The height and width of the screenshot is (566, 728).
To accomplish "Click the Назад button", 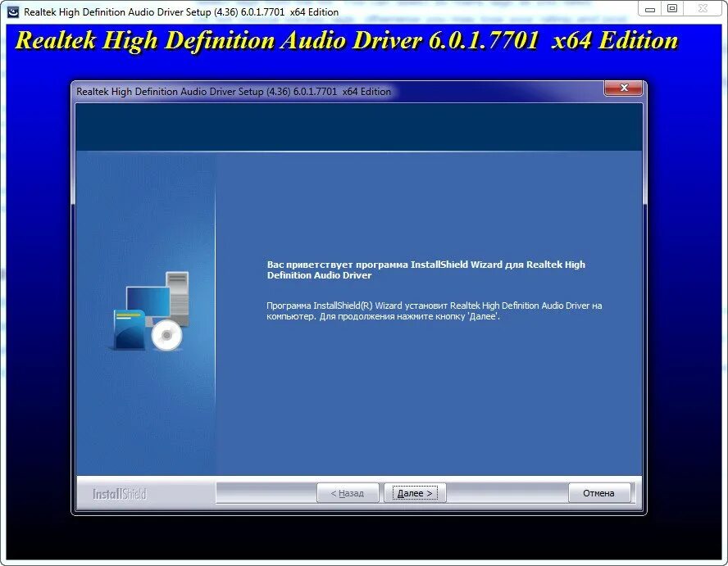I will [348, 493].
